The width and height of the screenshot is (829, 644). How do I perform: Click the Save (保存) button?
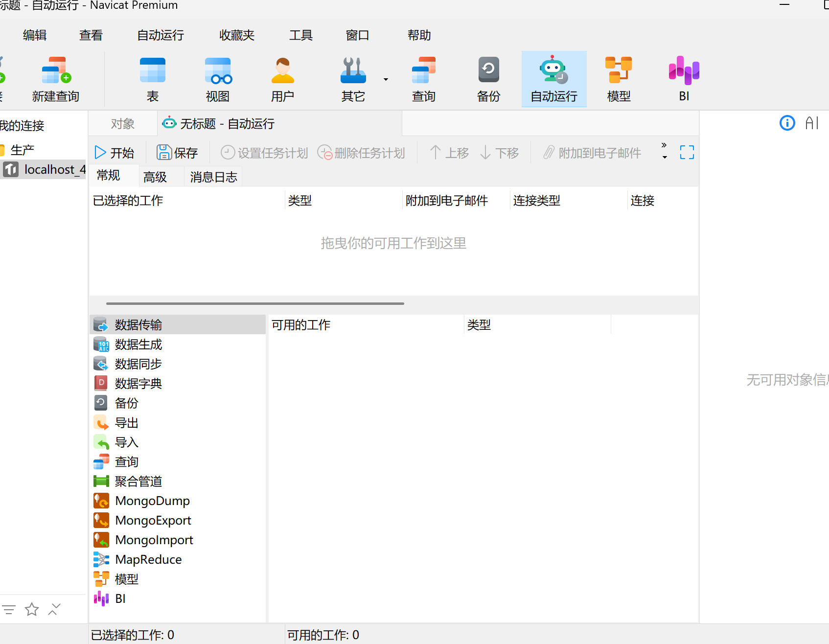177,153
